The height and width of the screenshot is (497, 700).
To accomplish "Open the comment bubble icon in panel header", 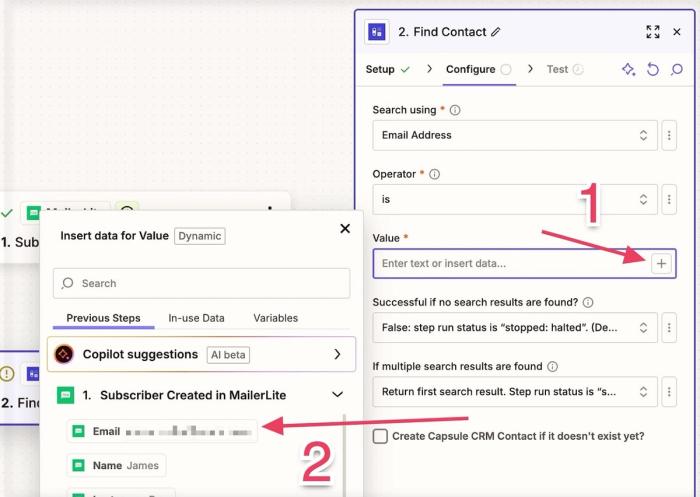I will (677, 69).
